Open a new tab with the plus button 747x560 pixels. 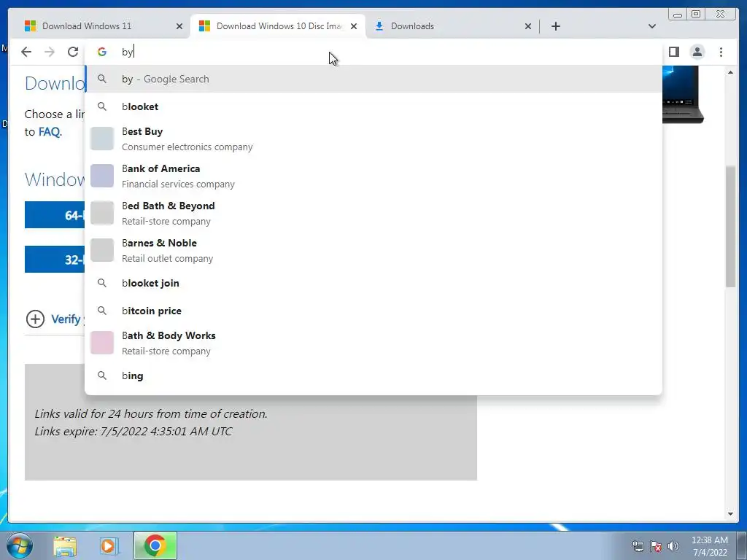[x=555, y=26]
